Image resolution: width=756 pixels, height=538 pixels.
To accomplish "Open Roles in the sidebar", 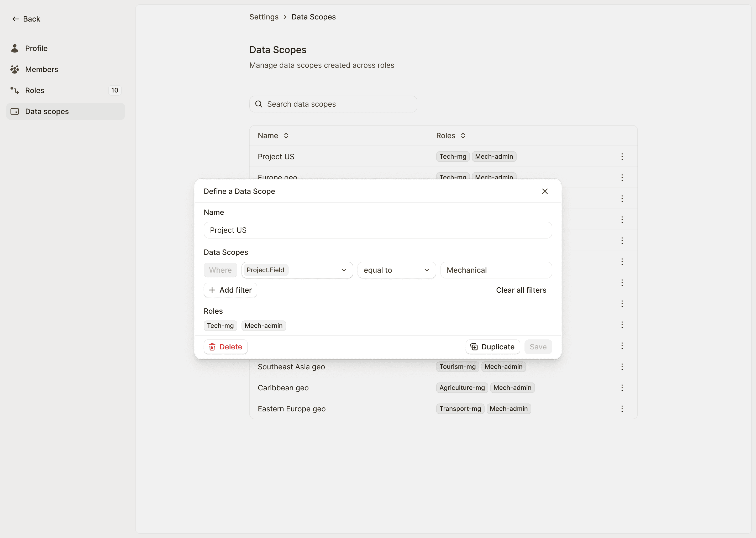I will [x=66, y=90].
